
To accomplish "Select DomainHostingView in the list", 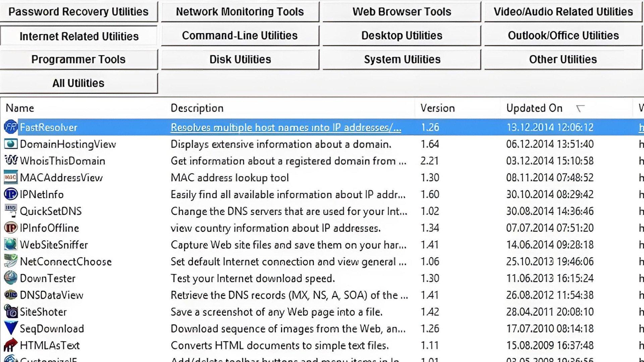I will [x=68, y=144].
